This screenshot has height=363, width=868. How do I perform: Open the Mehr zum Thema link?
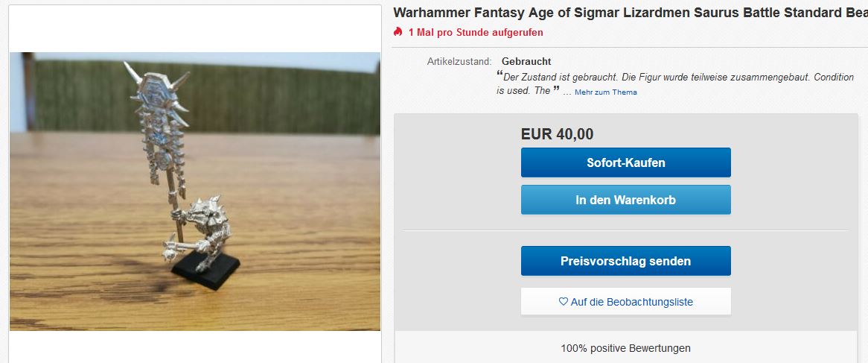[605, 92]
